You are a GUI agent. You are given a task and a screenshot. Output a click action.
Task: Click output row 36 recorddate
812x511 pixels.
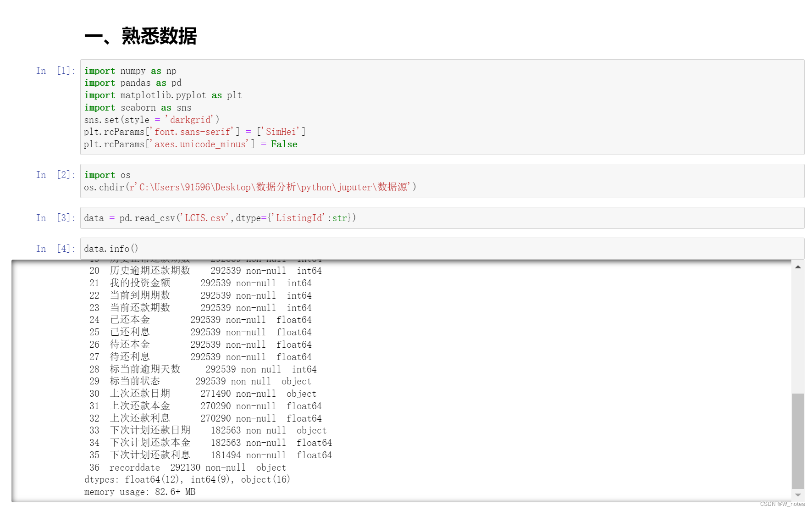pos(188,468)
